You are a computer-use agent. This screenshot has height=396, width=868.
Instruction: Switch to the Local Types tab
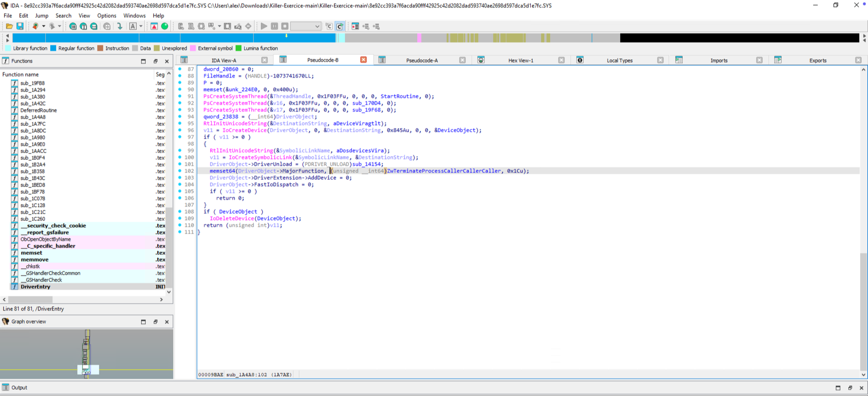[x=619, y=60]
